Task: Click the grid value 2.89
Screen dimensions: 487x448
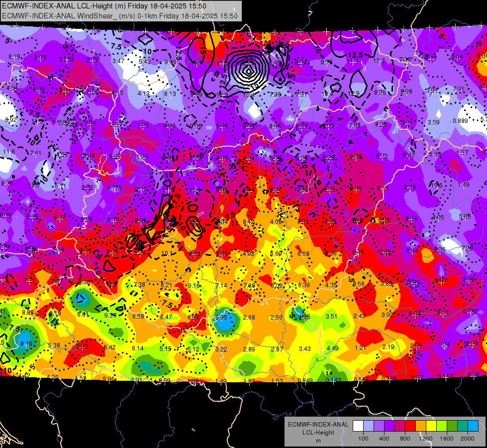Action: tap(249, 349)
